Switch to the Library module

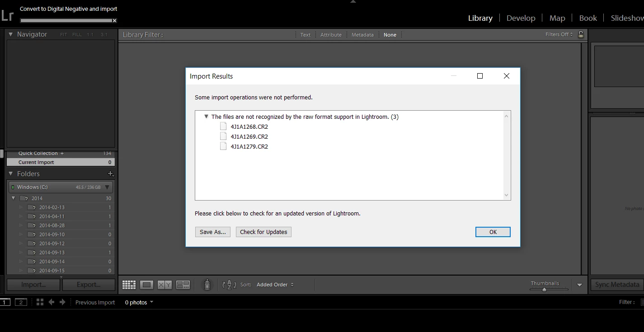480,18
